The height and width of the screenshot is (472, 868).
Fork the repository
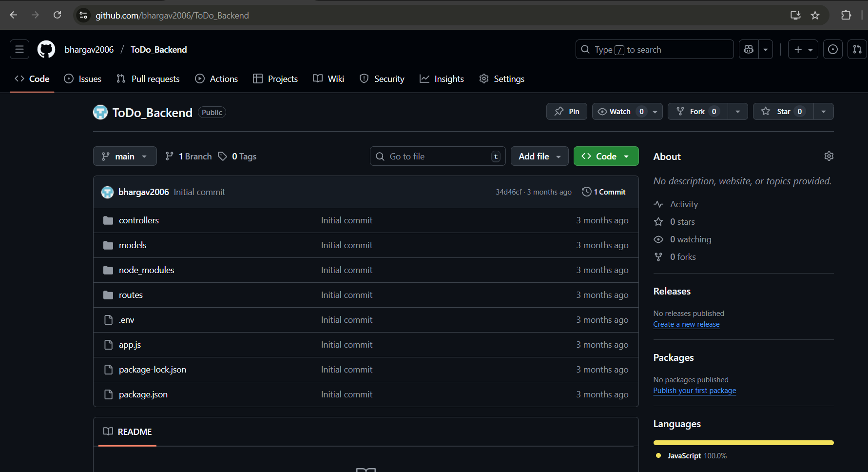(x=697, y=112)
